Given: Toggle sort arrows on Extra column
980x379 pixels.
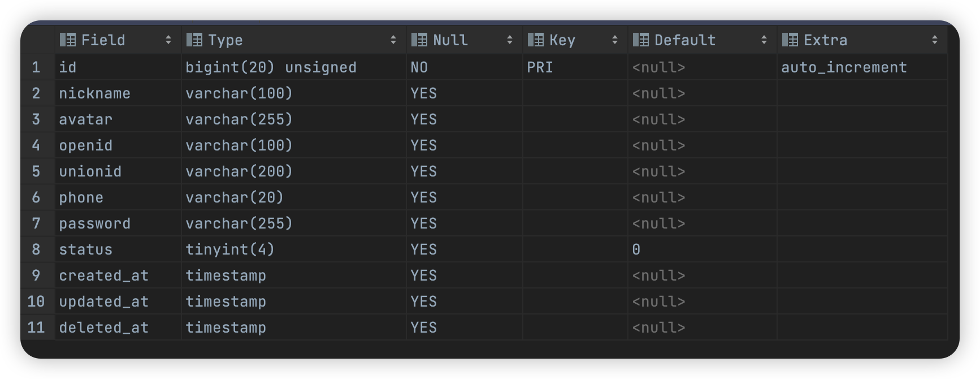Looking at the screenshot, I should coord(935,40).
